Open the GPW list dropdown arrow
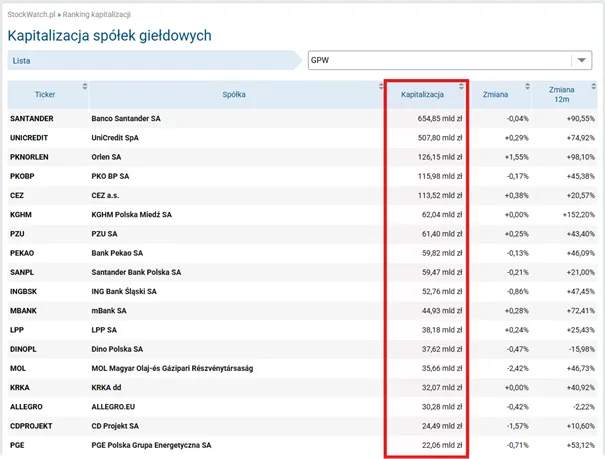Image resolution: width=605 pixels, height=459 pixels. pos(582,60)
